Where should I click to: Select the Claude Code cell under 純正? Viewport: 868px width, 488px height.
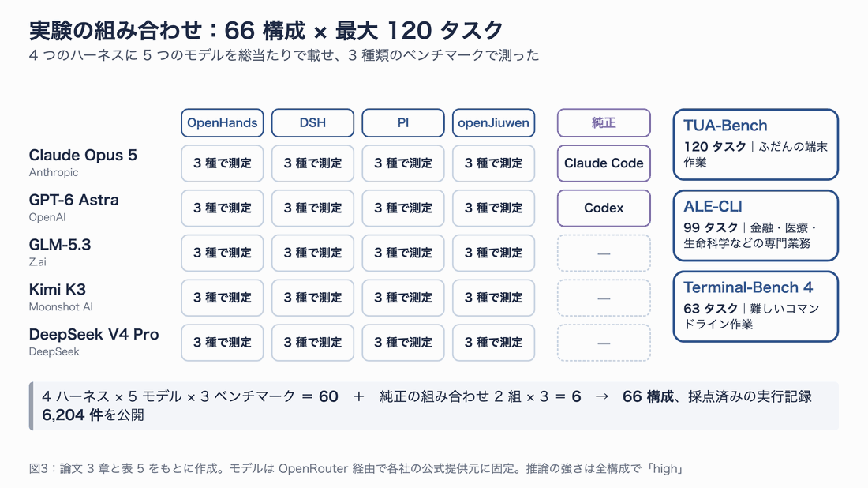[604, 163]
